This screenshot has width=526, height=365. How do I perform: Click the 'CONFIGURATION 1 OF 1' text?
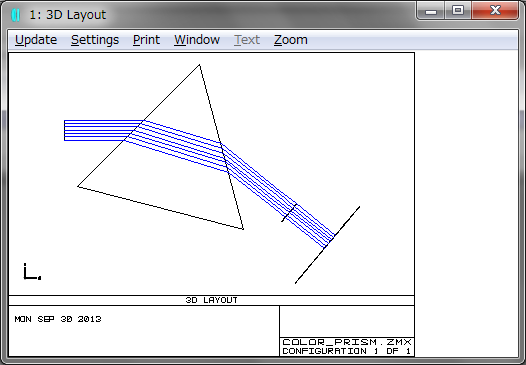pyautogui.click(x=347, y=351)
